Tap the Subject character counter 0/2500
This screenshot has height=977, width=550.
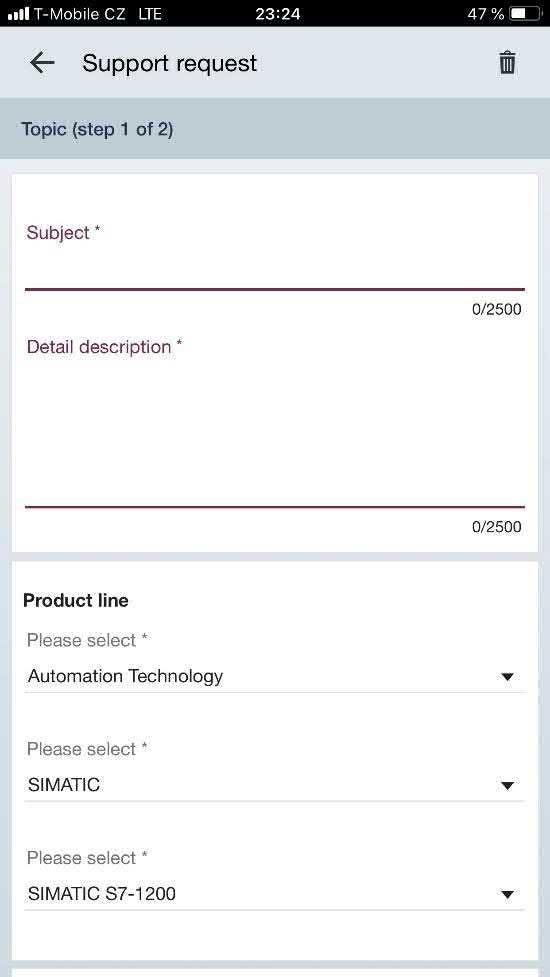click(x=496, y=309)
